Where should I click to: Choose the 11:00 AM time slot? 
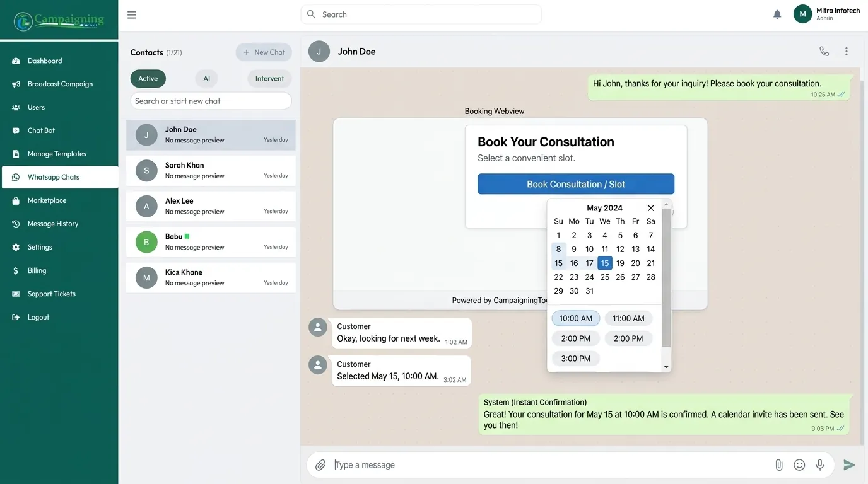pyautogui.click(x=629, y=318)
